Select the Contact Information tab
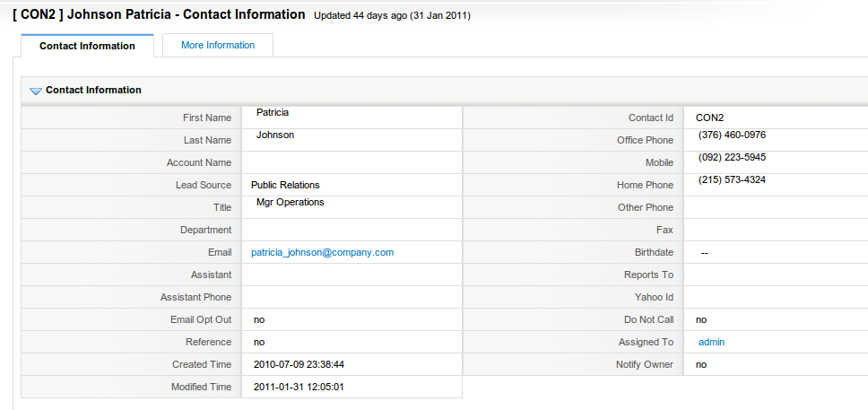Screen dimensions: 868x410 point(87,47)
